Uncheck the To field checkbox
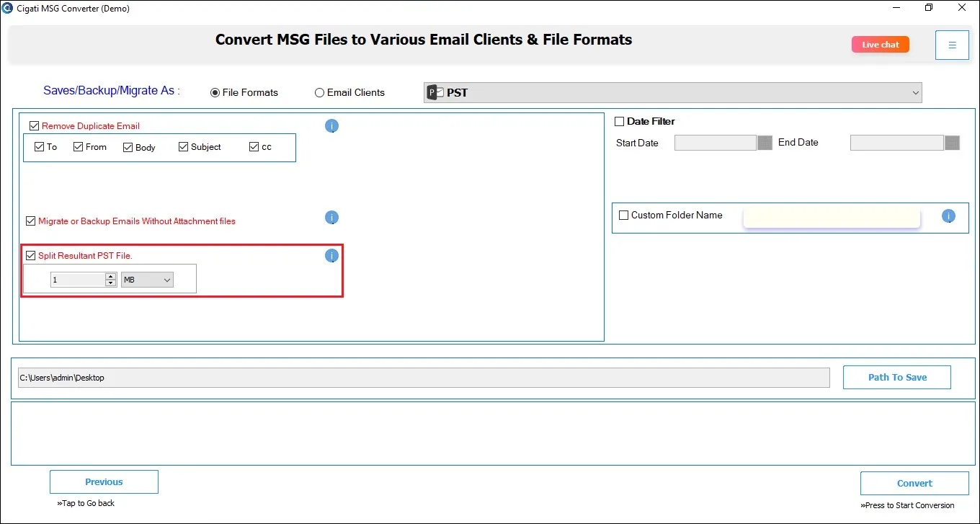 pyautogui.click(x=39, y=147)
